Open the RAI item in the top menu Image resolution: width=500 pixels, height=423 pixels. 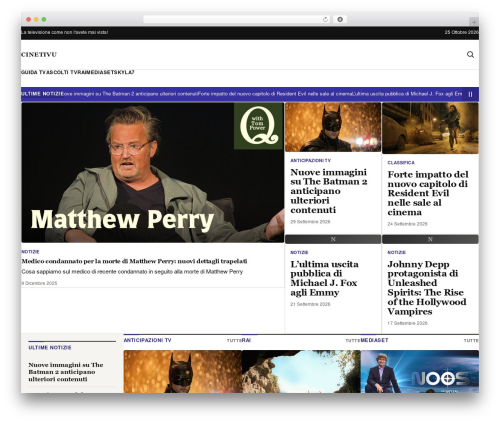tap(81, 72)
